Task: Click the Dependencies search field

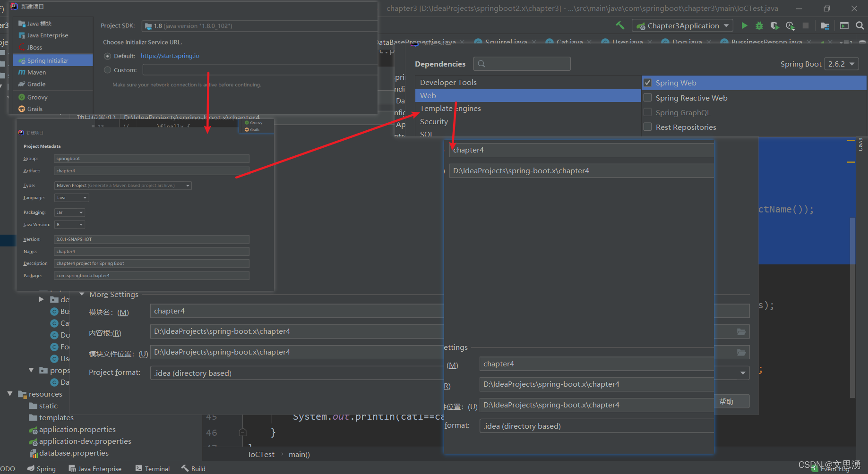Action: (x=522, y=64)
